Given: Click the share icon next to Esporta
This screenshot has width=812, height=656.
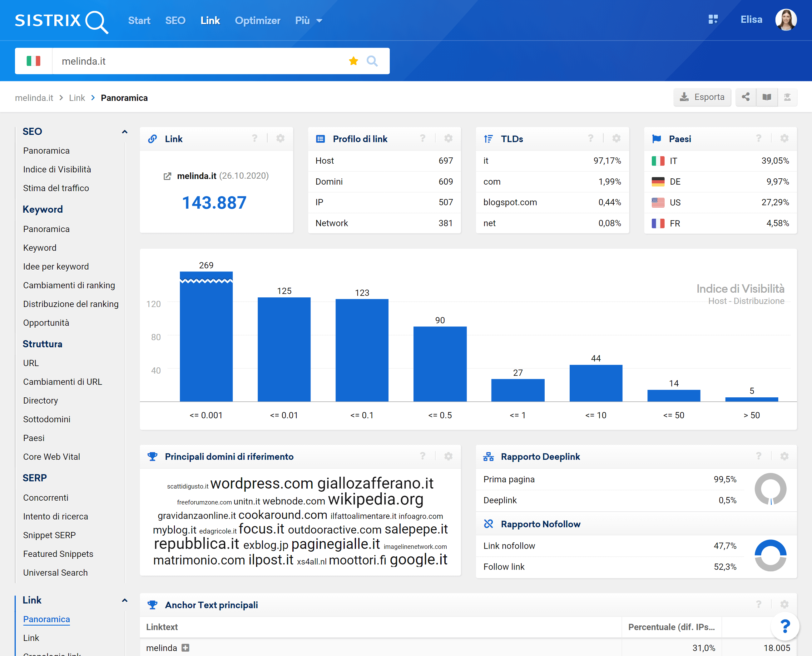Looking at the screenshot, I should [745, 98].
